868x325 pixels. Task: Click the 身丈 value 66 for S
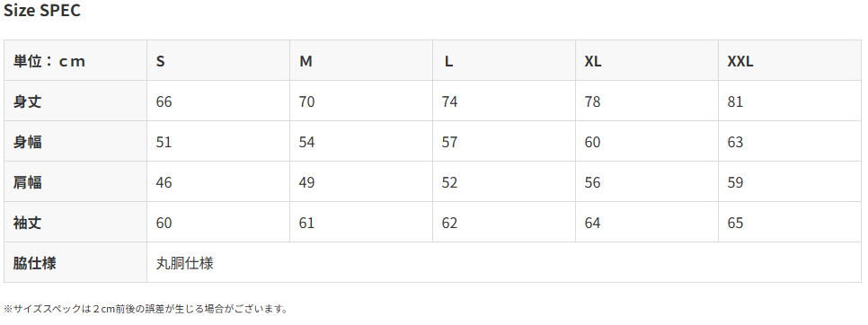(164, 101)
